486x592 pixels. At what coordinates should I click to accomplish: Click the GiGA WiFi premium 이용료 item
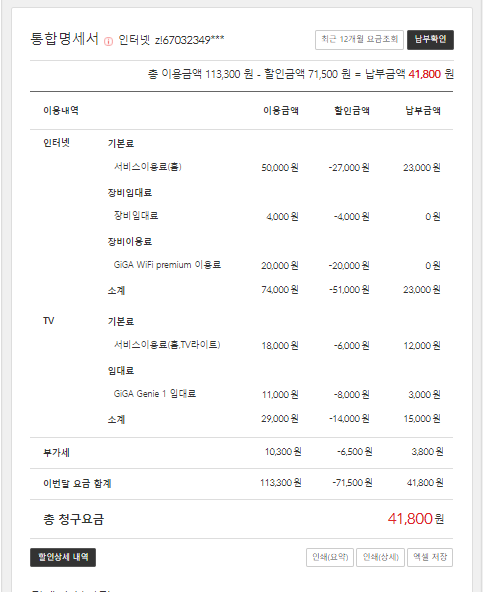click(167, 265)
